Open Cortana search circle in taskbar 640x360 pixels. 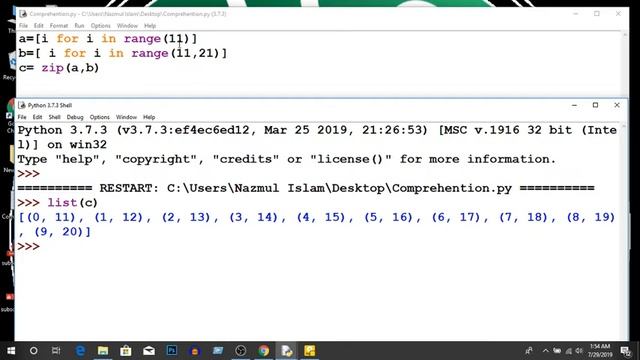[x=33, y=351]
